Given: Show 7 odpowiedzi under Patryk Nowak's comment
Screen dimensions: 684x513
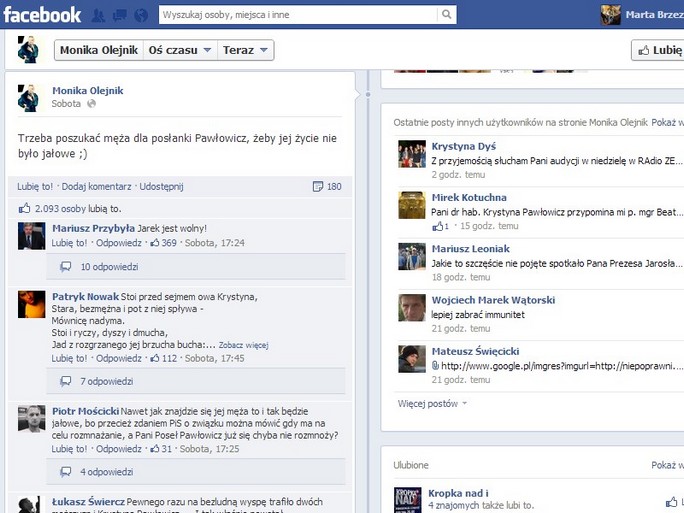Looking at the screenshot, I should coord(106,381).
